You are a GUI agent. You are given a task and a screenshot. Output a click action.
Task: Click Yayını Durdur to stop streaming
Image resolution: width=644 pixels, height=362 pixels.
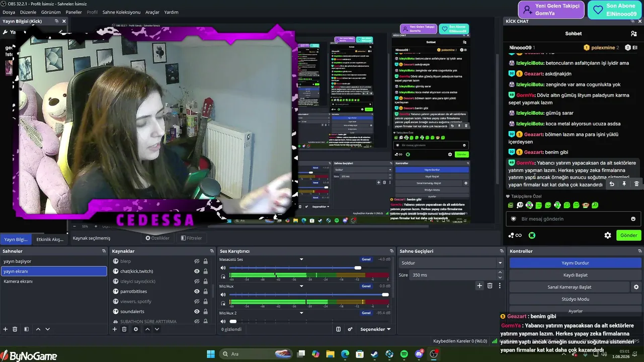(x=575, y=263)
